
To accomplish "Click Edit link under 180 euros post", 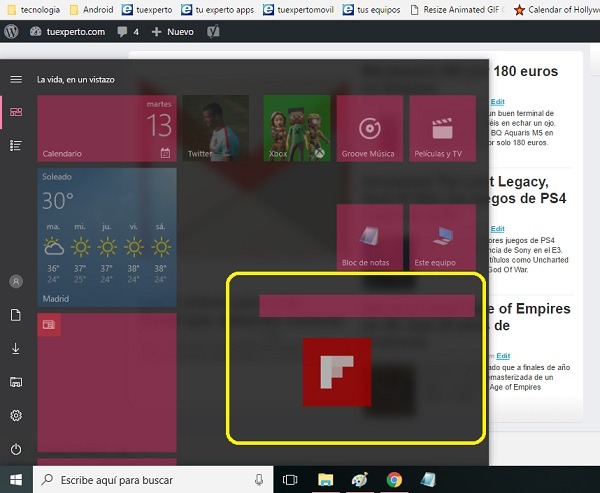I will (x=497, y=101).
